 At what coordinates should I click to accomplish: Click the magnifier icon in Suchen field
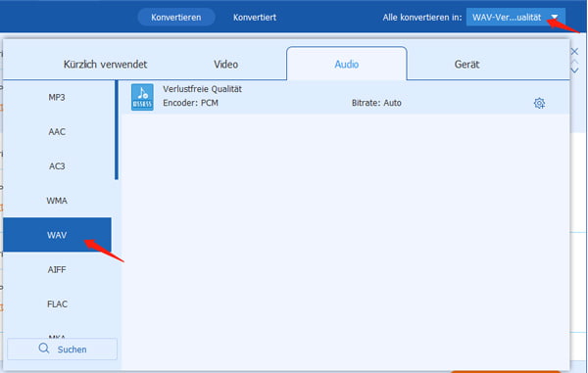(x=44, y=349)
